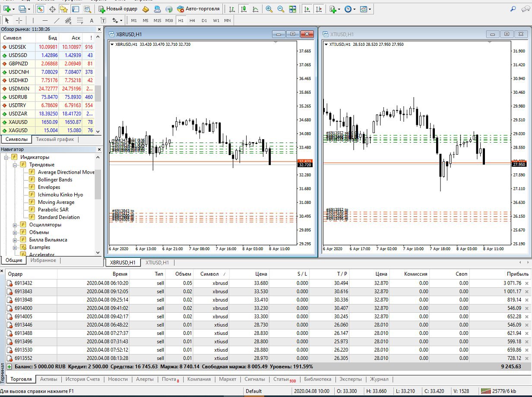Close order 6913432 with its x
This screenshot has width=532, height=397.
(526, 283)
